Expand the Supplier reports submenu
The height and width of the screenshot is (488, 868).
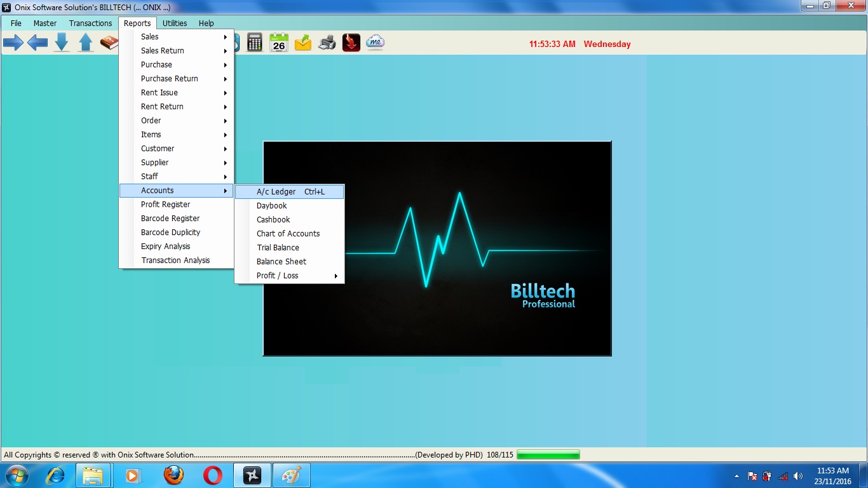click(177, 163)
